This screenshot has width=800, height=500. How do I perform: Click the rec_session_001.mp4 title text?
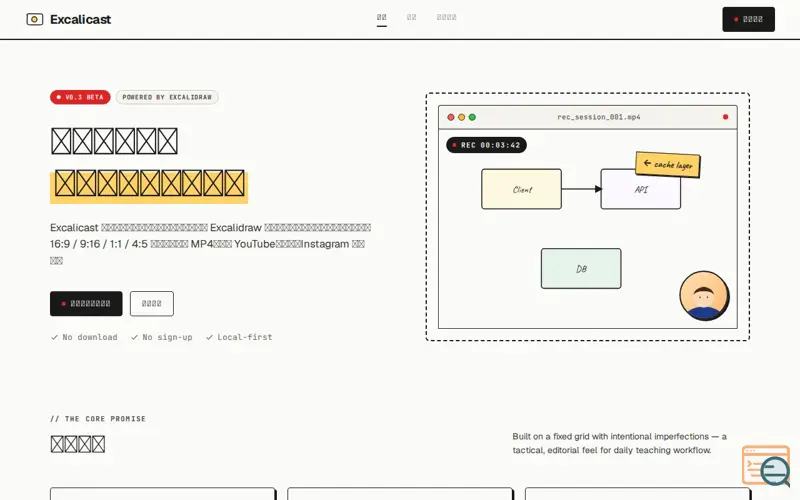598,117
